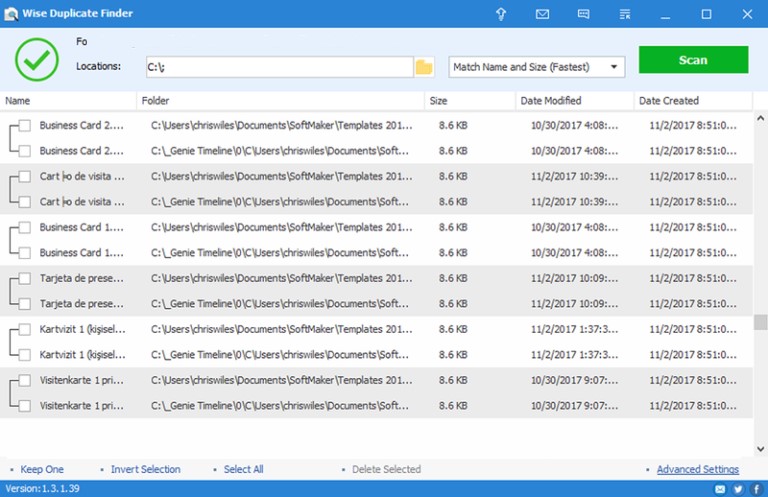The height and width of the screenshot is (497, 768).
Task: Close the Wise Duplicate Finder window
Action: click(747, 14)
